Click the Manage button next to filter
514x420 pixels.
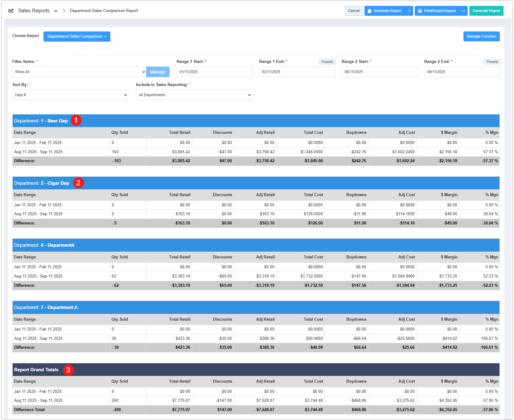[158, 72]
